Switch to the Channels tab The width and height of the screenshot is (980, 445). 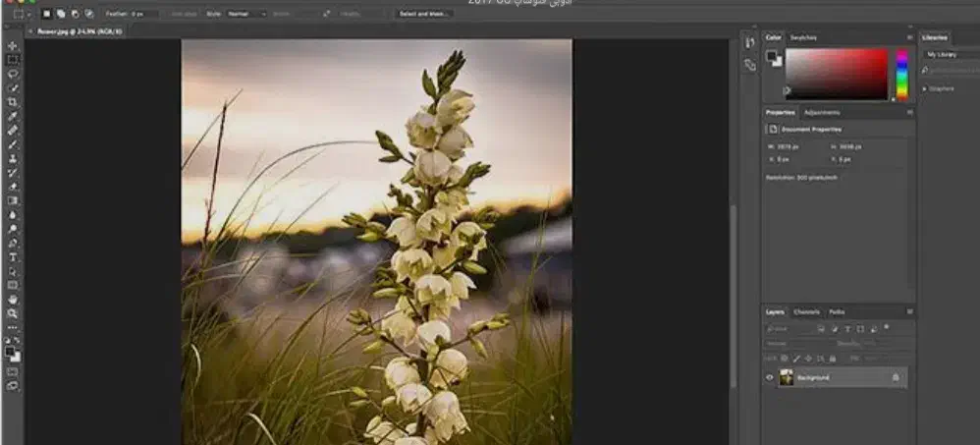pos(807,311)
